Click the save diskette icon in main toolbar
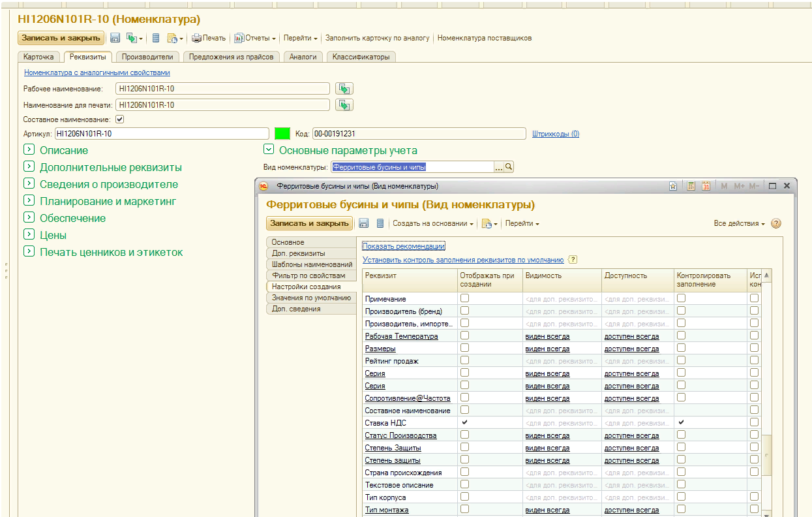Image resolution: width=812 pixels, height=517 pixels. point(115,38)
